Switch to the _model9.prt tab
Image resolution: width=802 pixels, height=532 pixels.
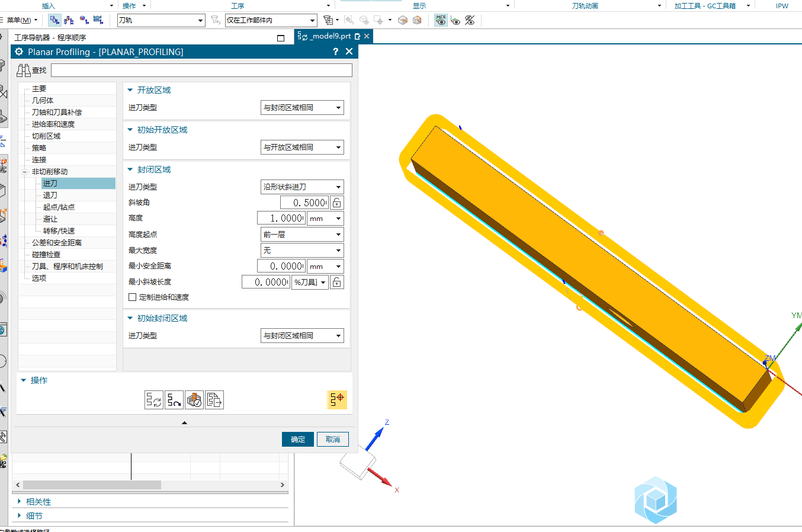(333, 36)
